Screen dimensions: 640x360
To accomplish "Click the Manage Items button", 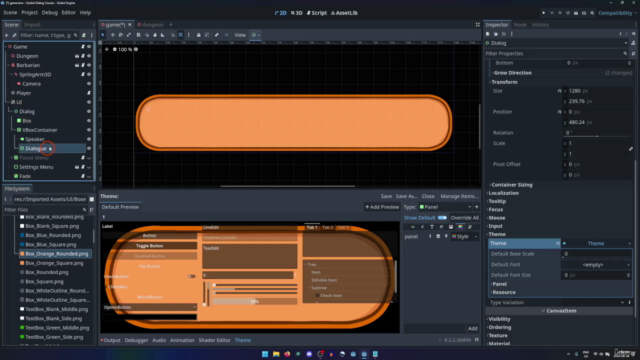I will point(459,196).
